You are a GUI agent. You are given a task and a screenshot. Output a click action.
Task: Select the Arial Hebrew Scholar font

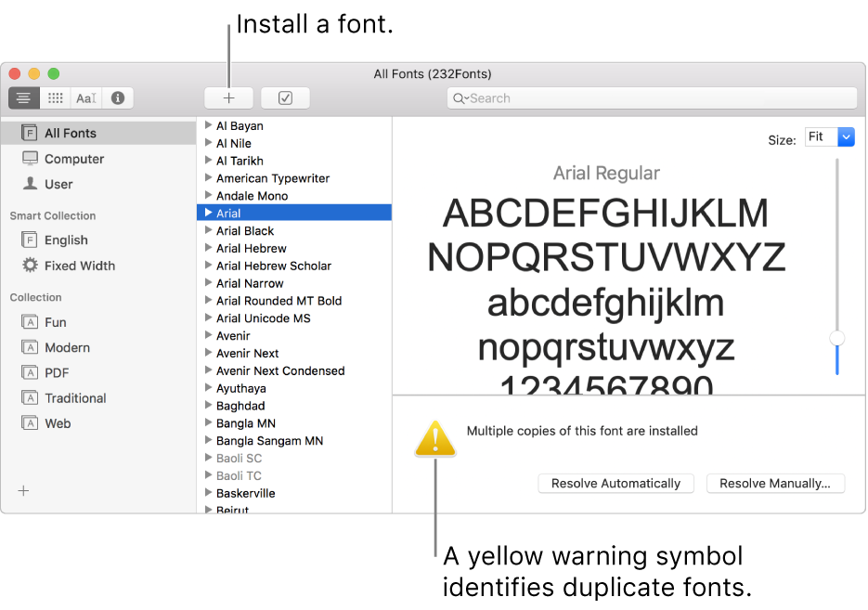point(274,266)
